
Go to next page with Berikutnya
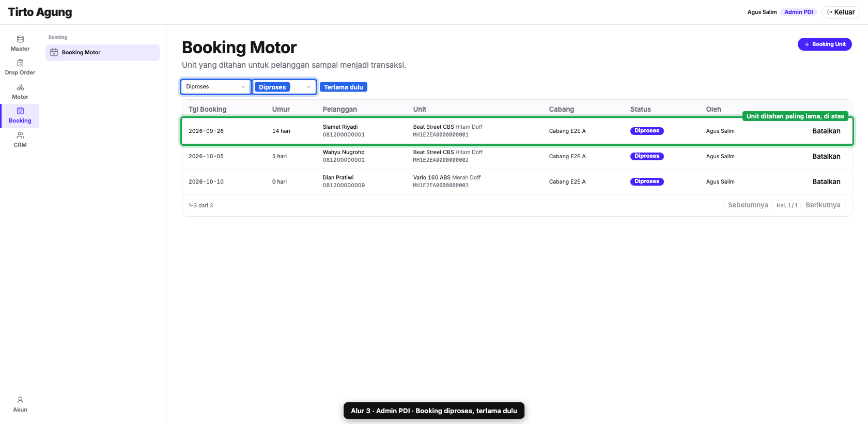(823, 205)
